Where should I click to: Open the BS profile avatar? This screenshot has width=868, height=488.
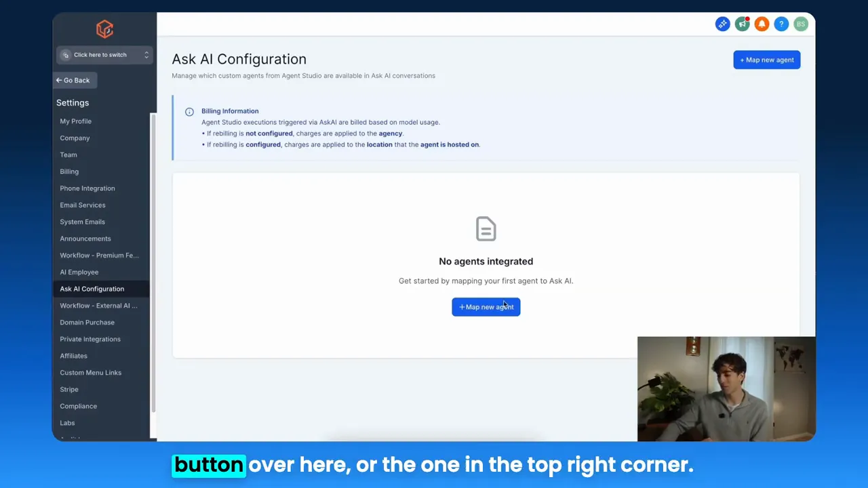801,24
